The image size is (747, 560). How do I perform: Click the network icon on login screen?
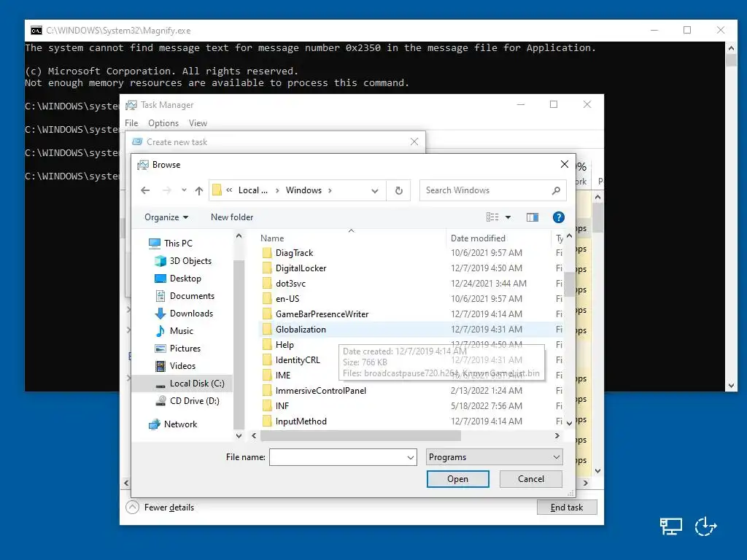pos(671,526)
